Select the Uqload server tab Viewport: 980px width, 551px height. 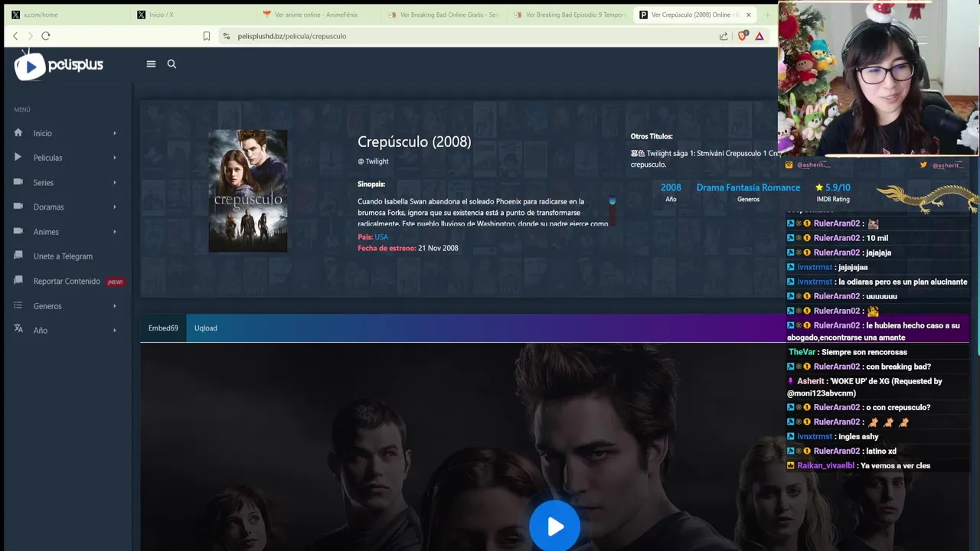click(206, 328)
